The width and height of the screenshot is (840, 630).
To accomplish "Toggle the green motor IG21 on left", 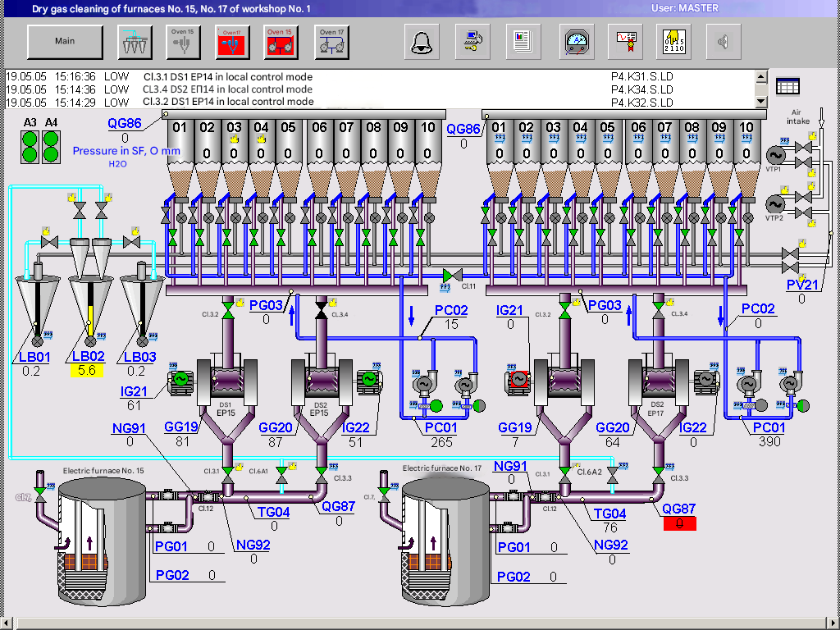I will pos(180,379).
